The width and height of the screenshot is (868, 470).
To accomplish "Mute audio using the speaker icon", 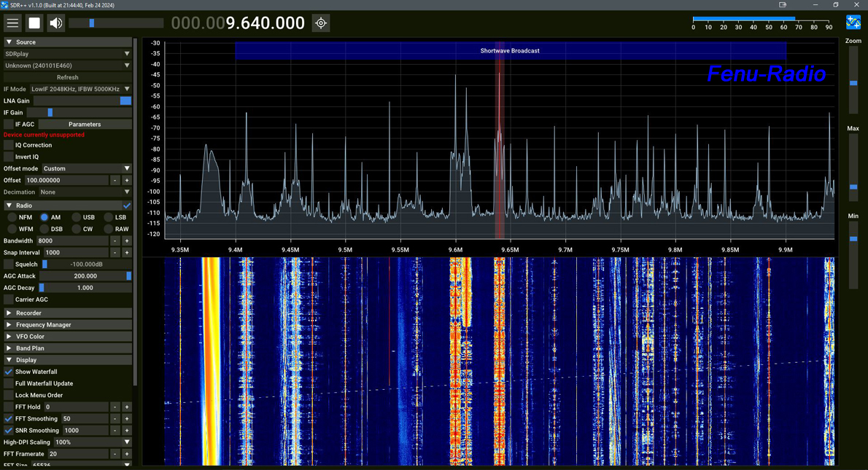I will pyautogui.click(x=55, y=23).
